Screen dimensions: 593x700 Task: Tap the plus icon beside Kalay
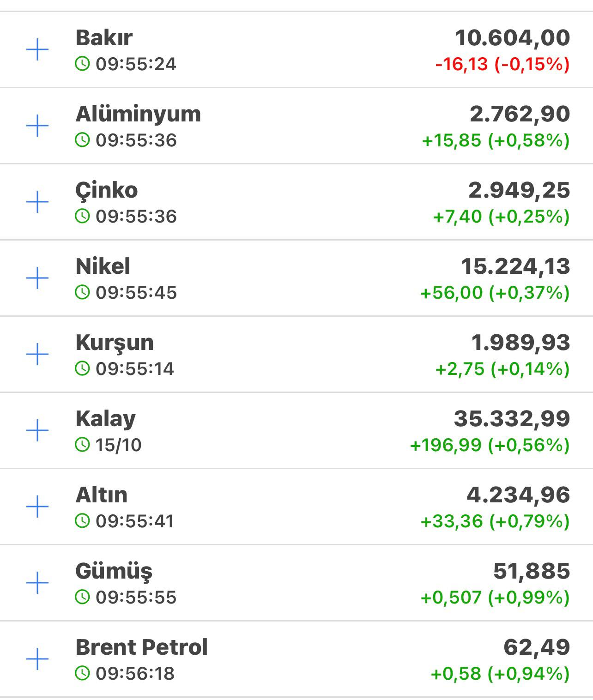37,431
